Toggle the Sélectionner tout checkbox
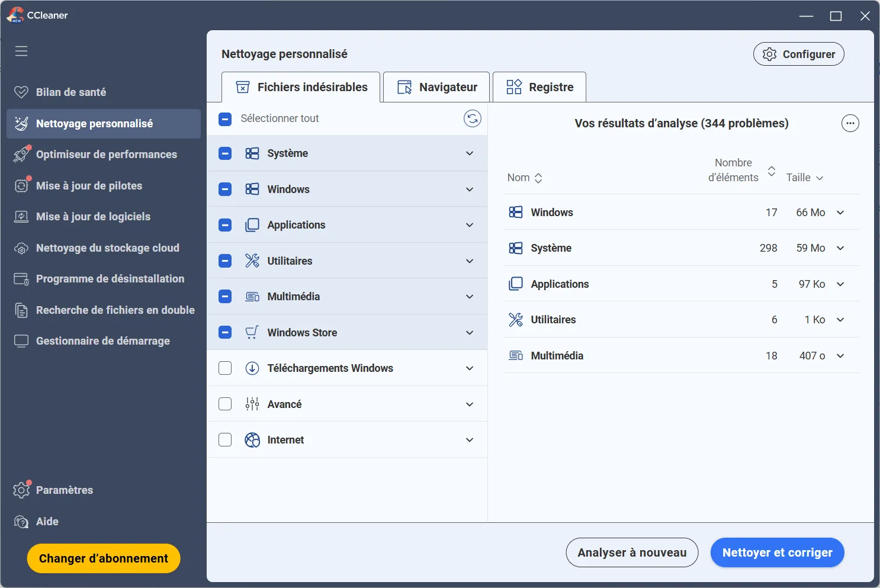The height and width of the screenshot is (588, 880). (225, 119)
